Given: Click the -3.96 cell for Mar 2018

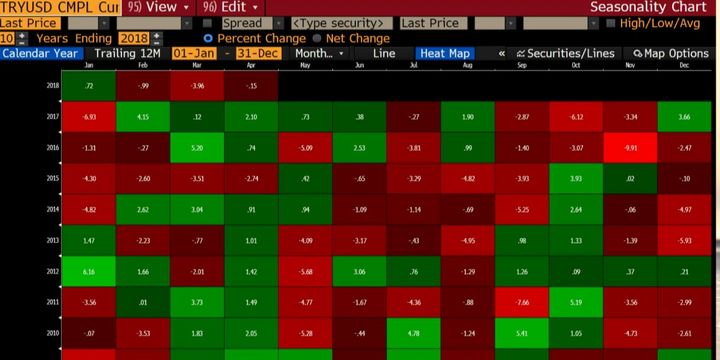Looking at the screenshot, I should (x=197, y=85).
